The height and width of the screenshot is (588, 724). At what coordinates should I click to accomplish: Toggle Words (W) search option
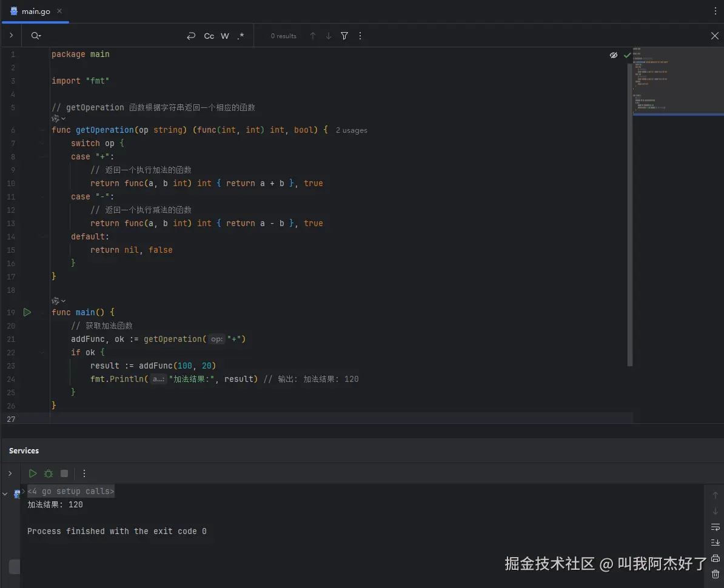point(225,36)
